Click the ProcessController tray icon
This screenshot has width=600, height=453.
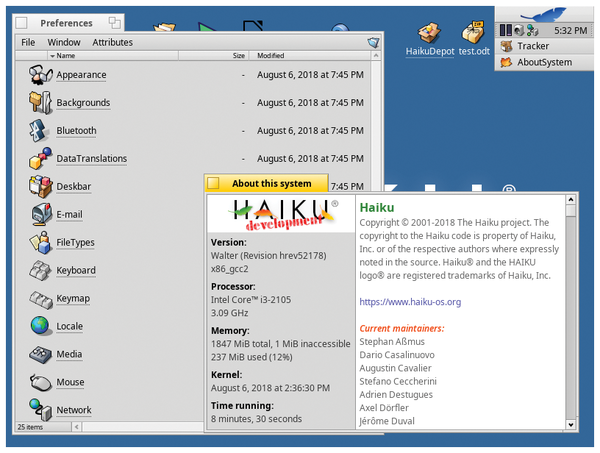pyautogui.click(x=506, y=30)
